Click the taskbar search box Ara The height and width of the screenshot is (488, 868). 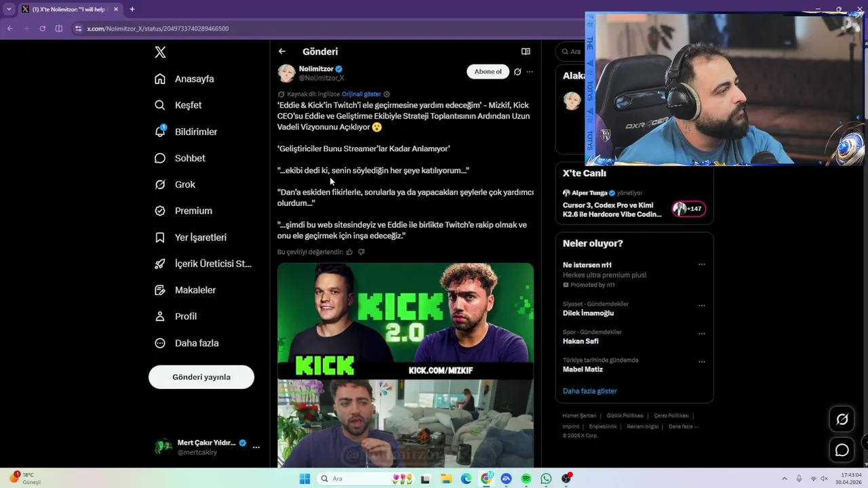click(x=366, y=479)
